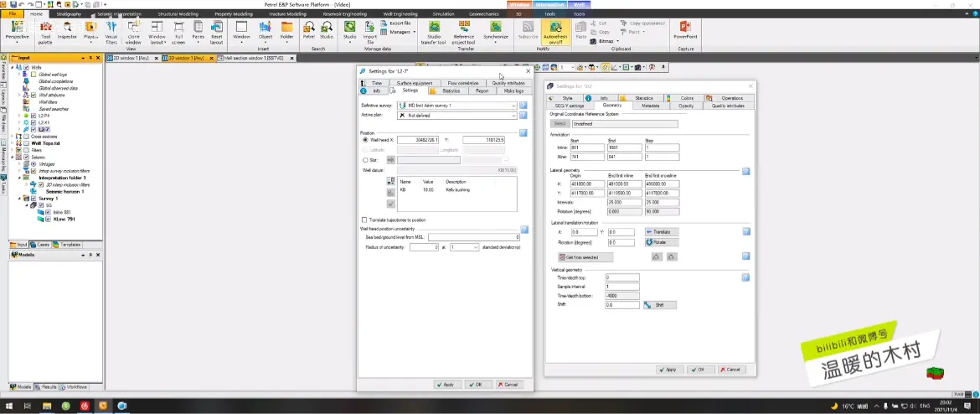This screenshot has width=980, height=414.
Task: Open the Tool palette
Action: click(45, 33)
